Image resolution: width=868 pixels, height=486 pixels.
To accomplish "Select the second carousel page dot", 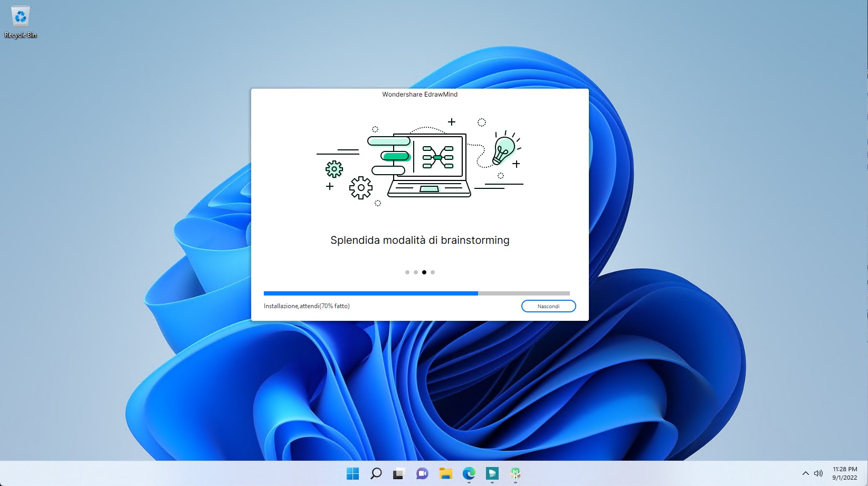I will coord(416,272).
